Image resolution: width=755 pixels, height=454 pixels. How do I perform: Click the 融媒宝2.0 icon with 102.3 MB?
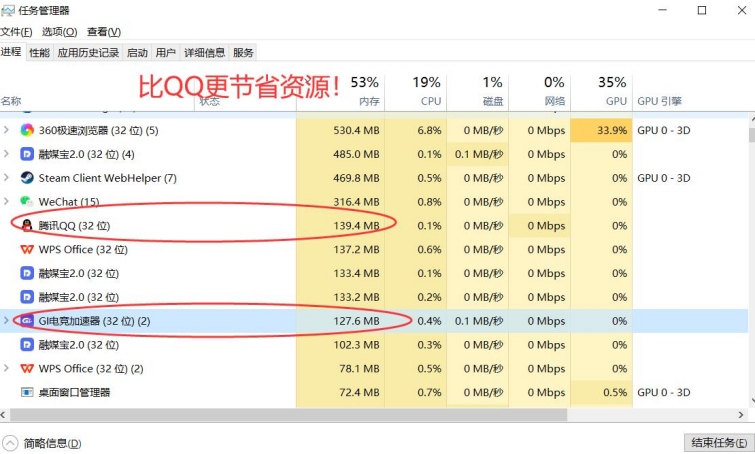click(x=27, y=344)
